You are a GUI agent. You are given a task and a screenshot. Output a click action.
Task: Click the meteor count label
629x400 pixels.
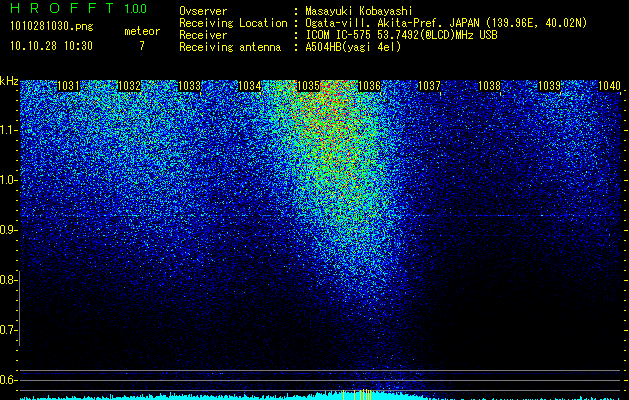click(142, 31)
